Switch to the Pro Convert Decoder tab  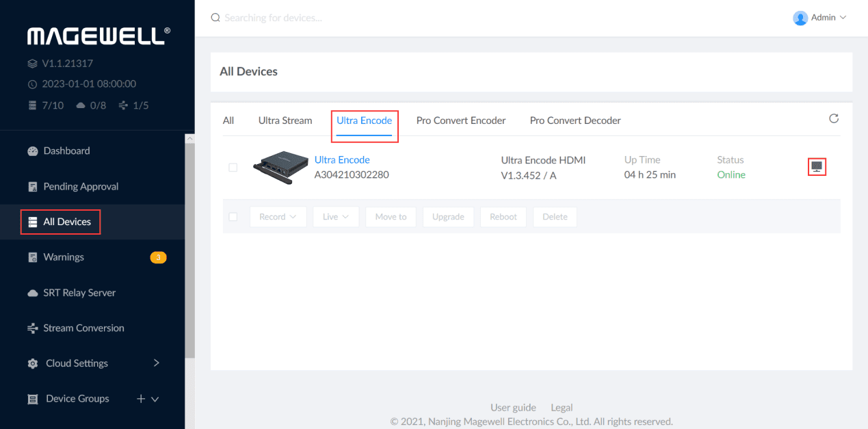pyautogui.click(x=575, y=120)
